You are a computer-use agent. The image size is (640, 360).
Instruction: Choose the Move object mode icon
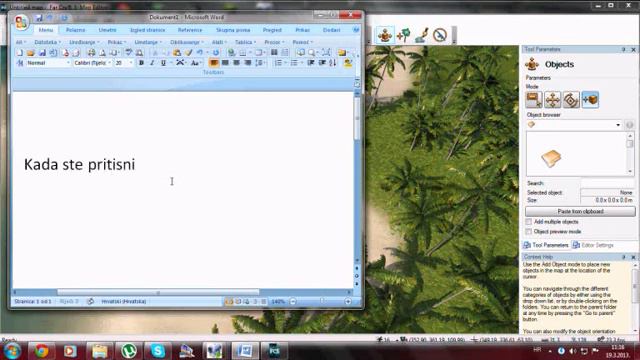point(553,100)
